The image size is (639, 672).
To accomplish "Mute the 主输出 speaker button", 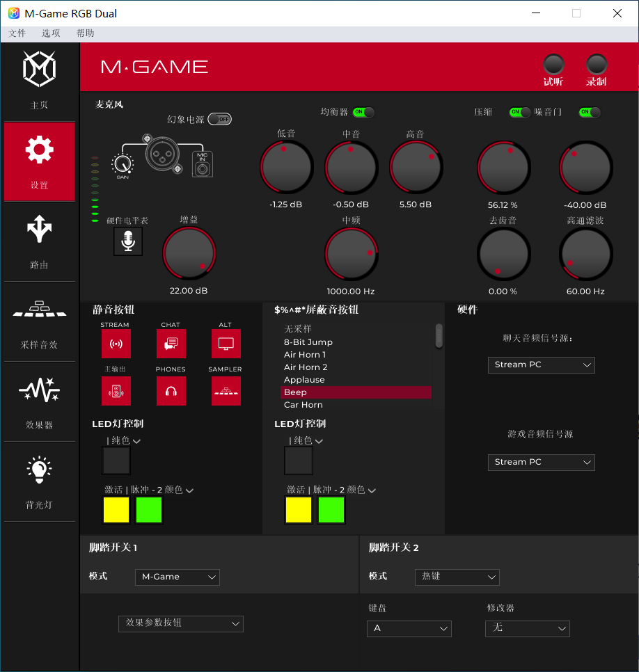I will tap(116, 391).
